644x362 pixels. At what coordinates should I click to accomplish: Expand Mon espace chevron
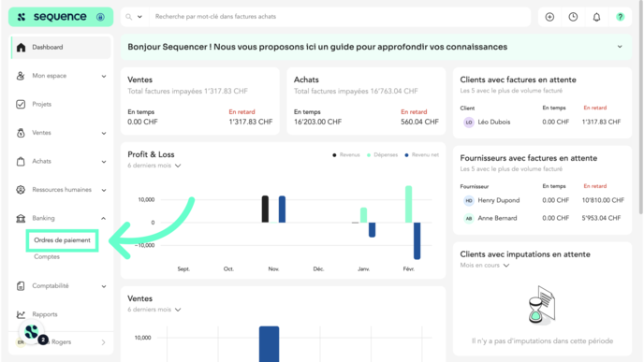click(104, 76)
